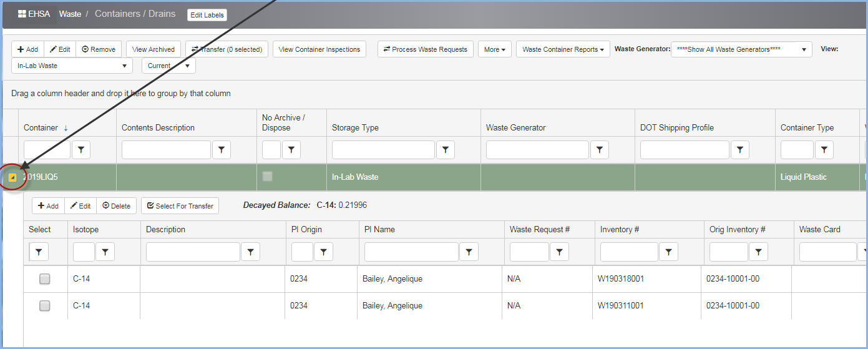Open Waste Container Reports dropdown

click(563, 49)
